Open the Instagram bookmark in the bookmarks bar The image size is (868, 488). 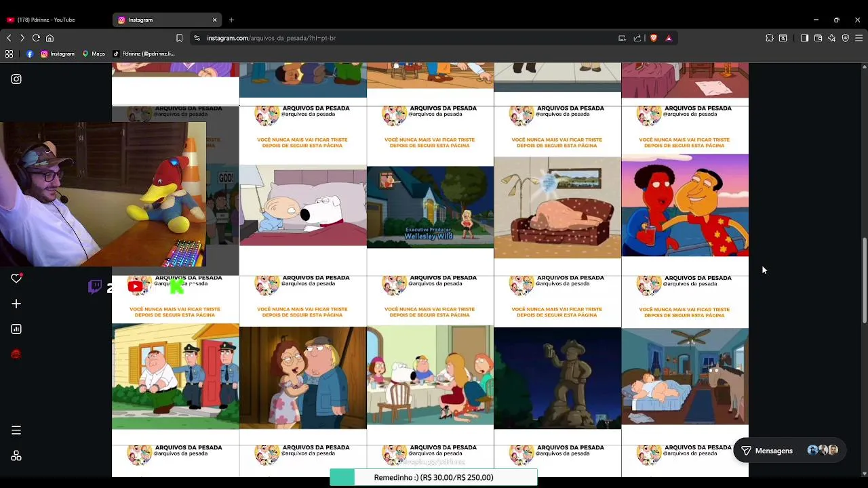(58, 54)
